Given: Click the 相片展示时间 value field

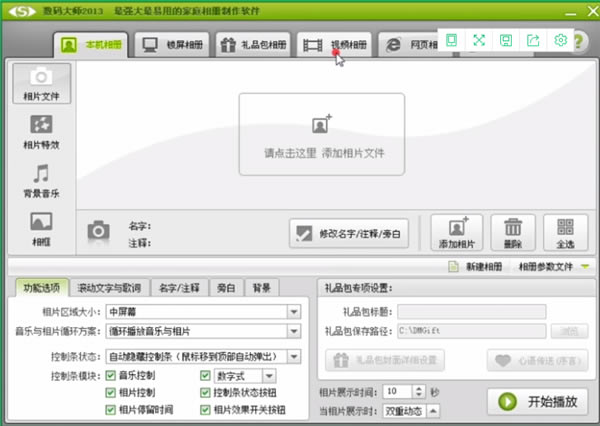Looking at the screenshot, I should point(397,391).
